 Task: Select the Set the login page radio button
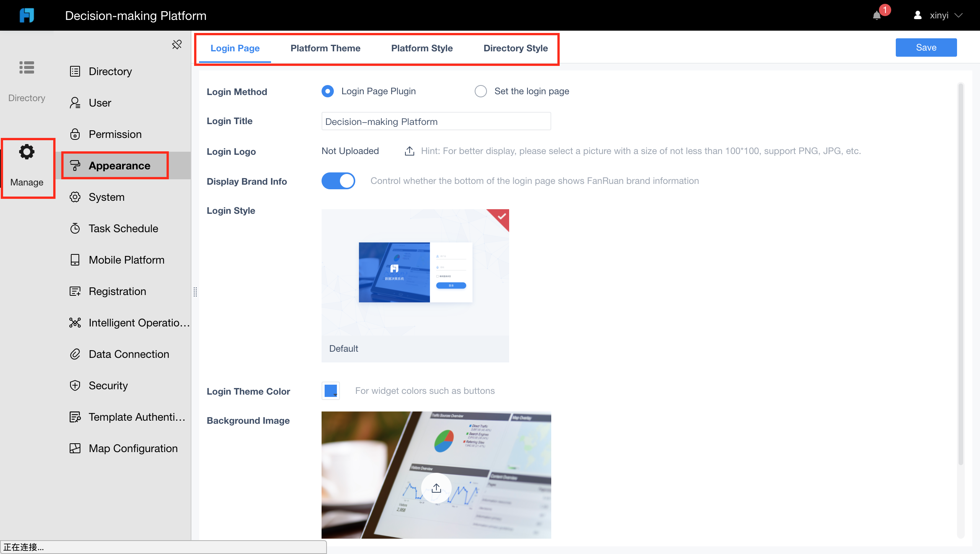click(480, 91)
